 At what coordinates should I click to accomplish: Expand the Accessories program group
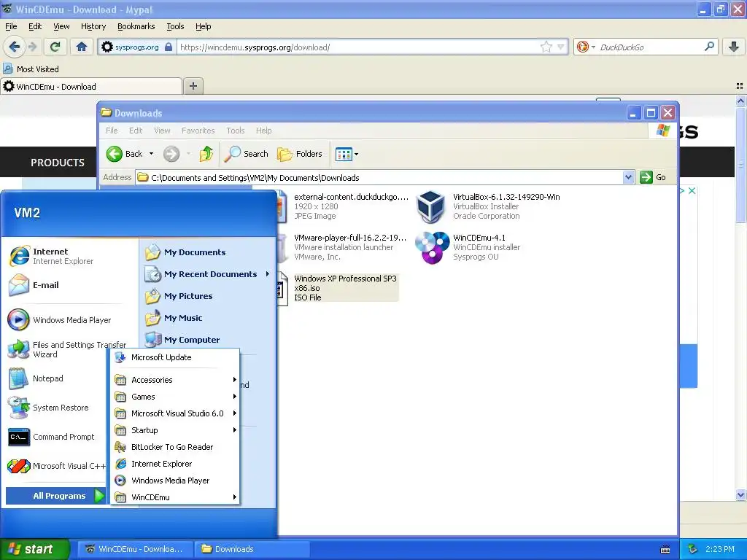tap(175, 379)
